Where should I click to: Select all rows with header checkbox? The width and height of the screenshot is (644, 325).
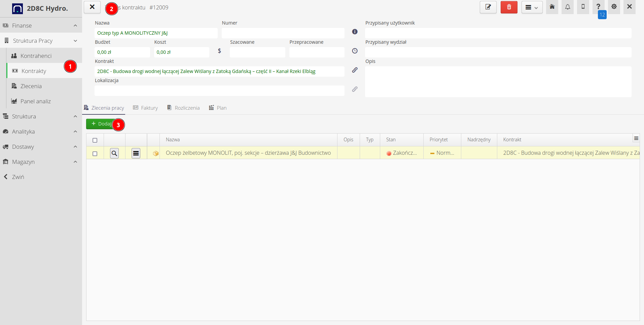point(95,140)
